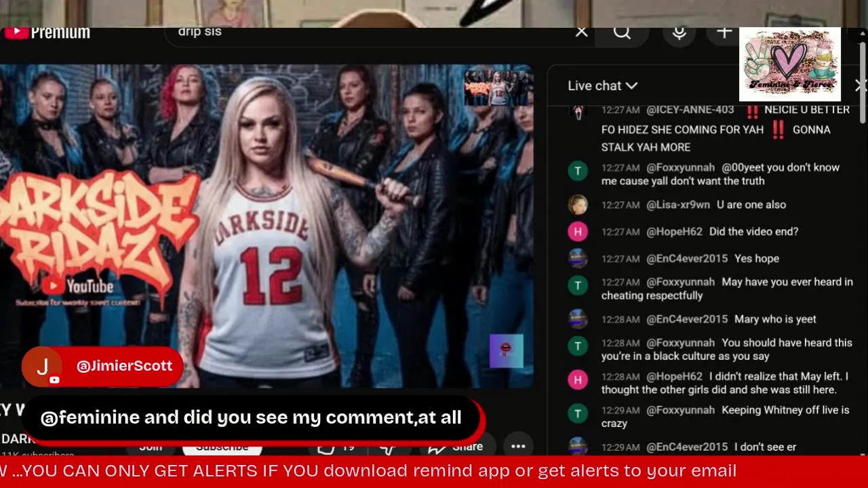Viewport: 868px width, 488px height.
Task: Open @HopeH62 name before "I didn't realize"
Action: coord(675,376)
